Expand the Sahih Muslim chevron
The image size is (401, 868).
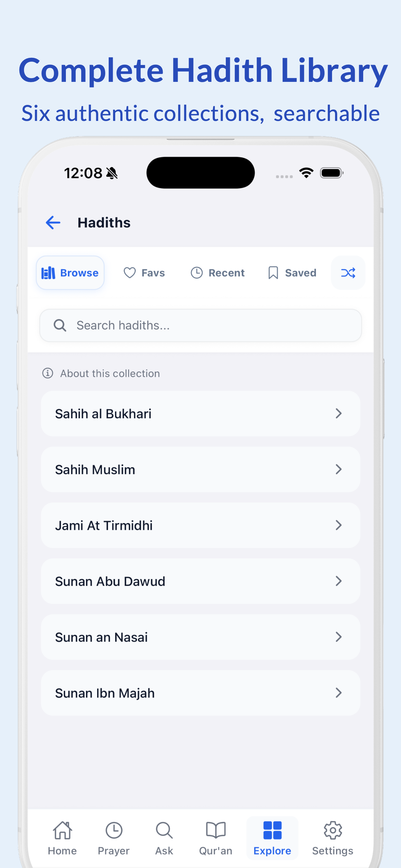click(x=339, y=469)
